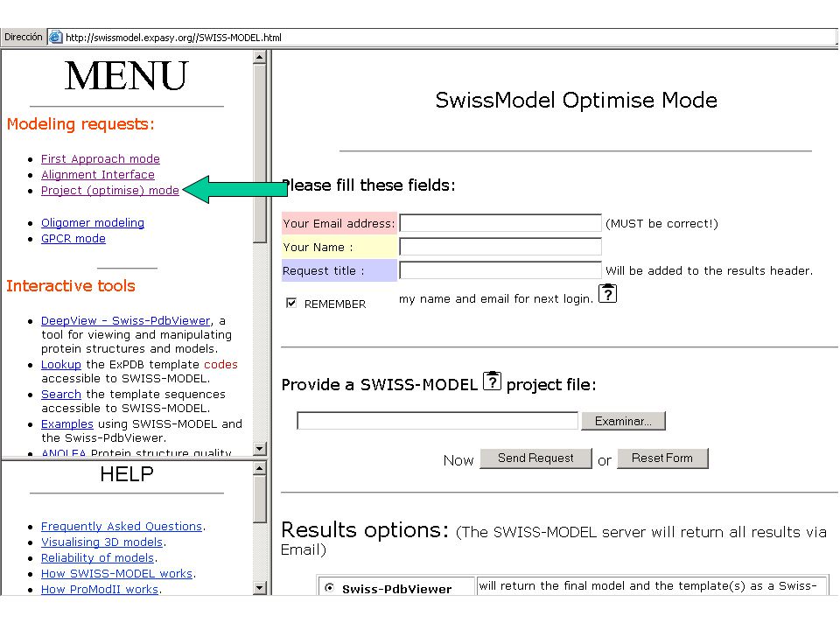Click the 'Dirección' address bar label
Image resolution: width=840 pixels, height=630 pixels.
[x=23, y=37]
